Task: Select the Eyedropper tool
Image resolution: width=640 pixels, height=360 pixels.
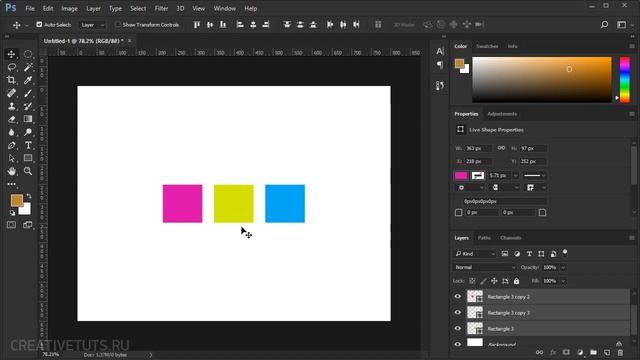Action: coord(28,80)
